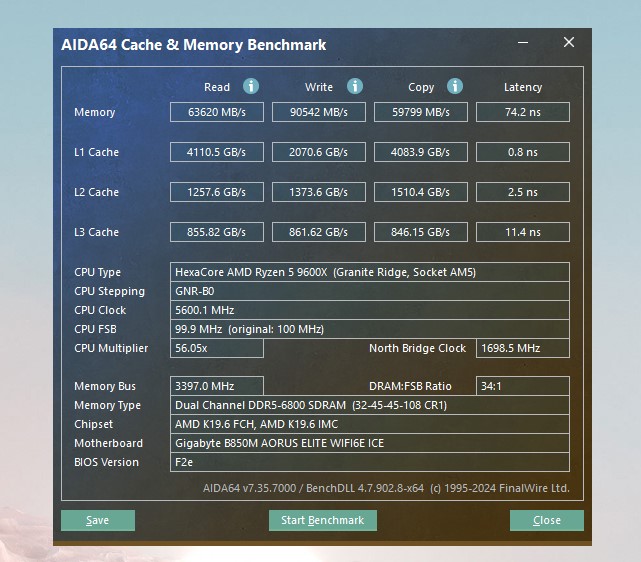Click the BIOS Version value F2e

pos(370,462)
